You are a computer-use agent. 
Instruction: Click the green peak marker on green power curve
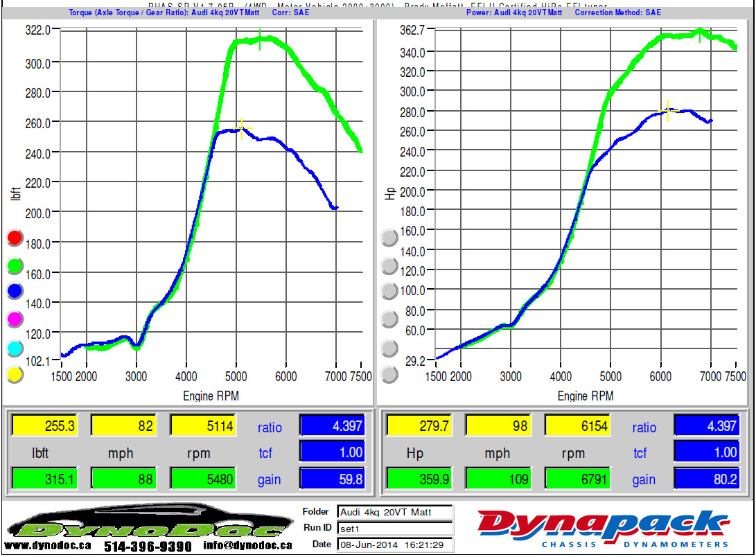700,33
